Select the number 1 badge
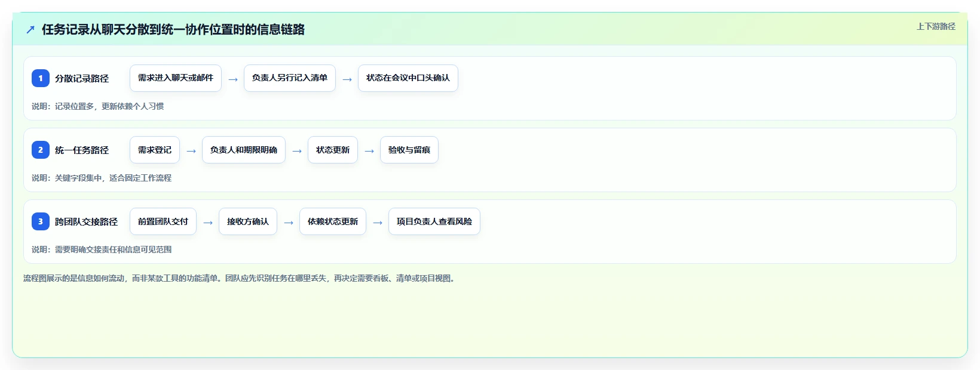980x370 pixels. (x=41, y=78)
